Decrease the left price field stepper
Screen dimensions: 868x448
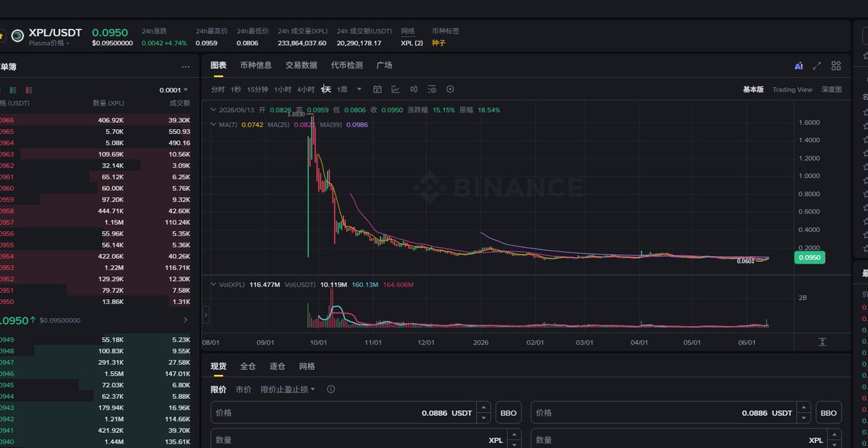(483, 418)
